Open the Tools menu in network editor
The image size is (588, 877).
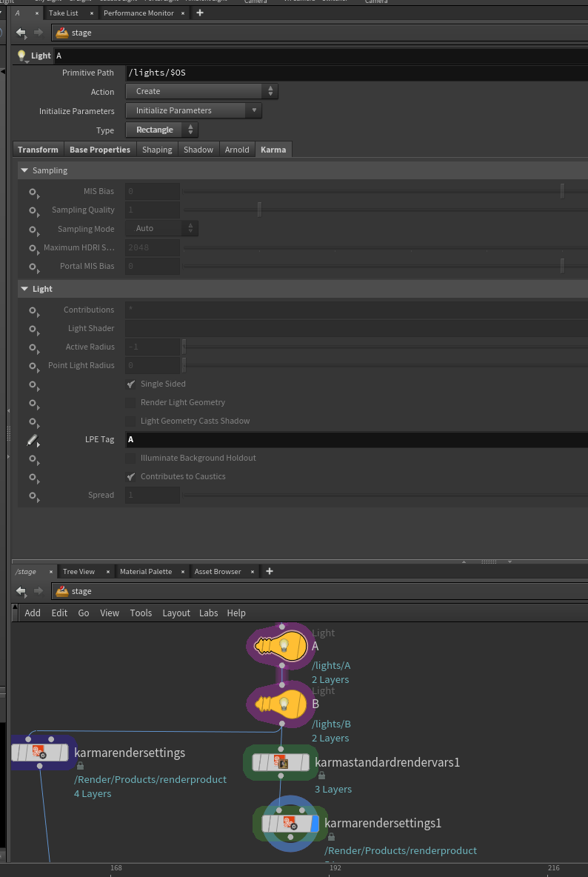click(x=141, y=613)
